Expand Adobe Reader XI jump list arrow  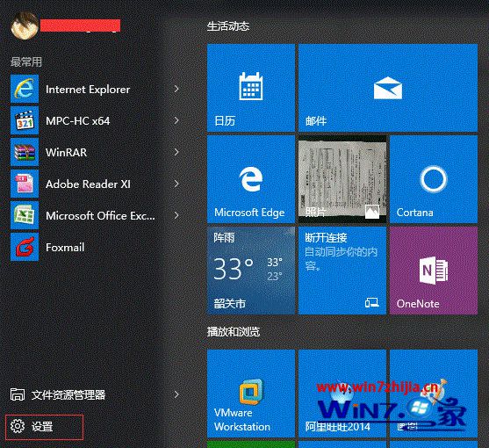click(176, 184)
